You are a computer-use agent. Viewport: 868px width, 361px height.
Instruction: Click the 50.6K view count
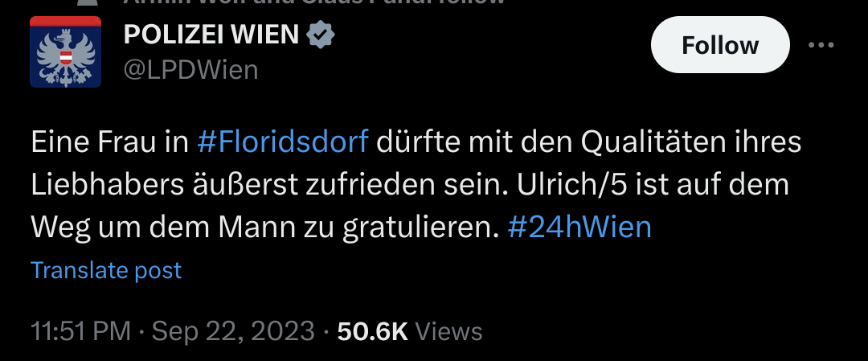tap(373, 332)
